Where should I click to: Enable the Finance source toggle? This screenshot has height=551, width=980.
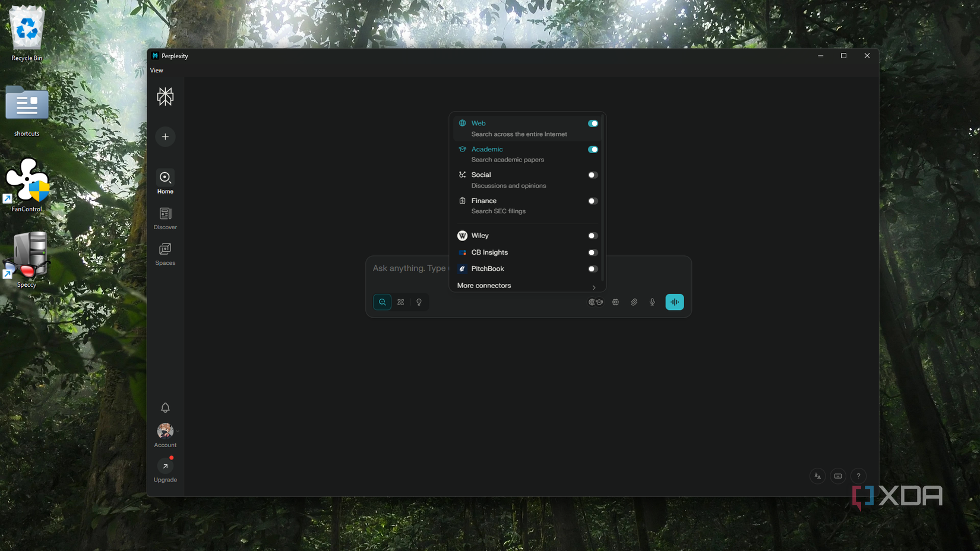click(593, 201)
